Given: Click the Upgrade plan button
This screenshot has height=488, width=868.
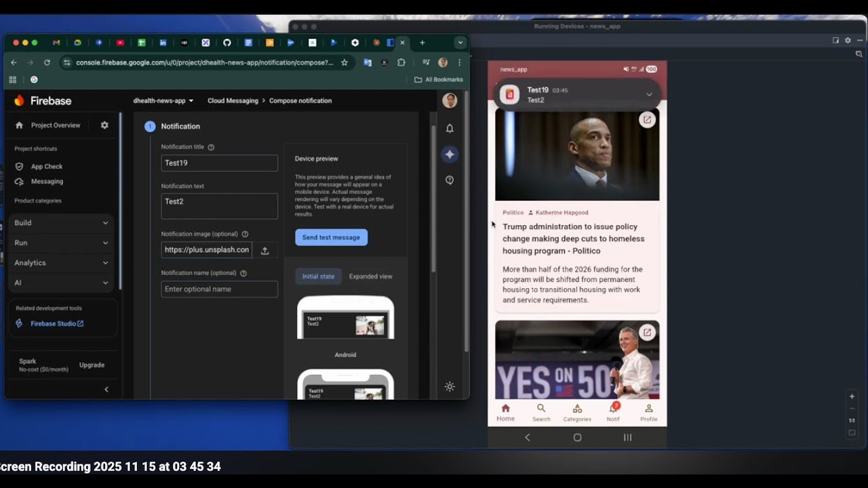Looking at the screenshot, I should 92,365.
